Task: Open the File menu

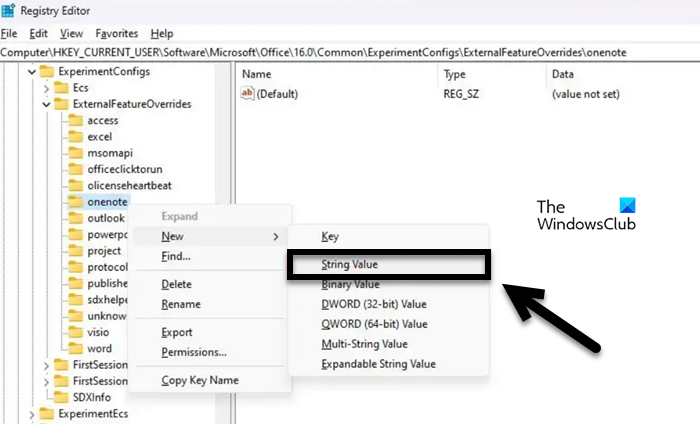Action: point(9,33)
